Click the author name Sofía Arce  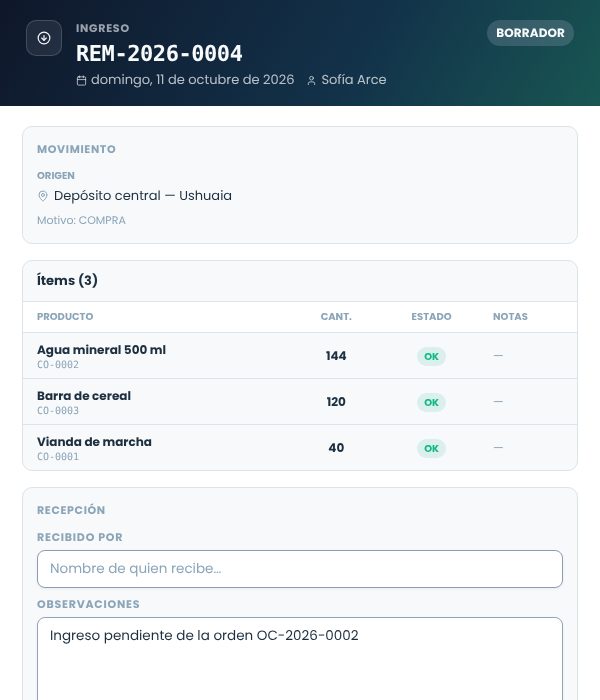click(354, 79)
